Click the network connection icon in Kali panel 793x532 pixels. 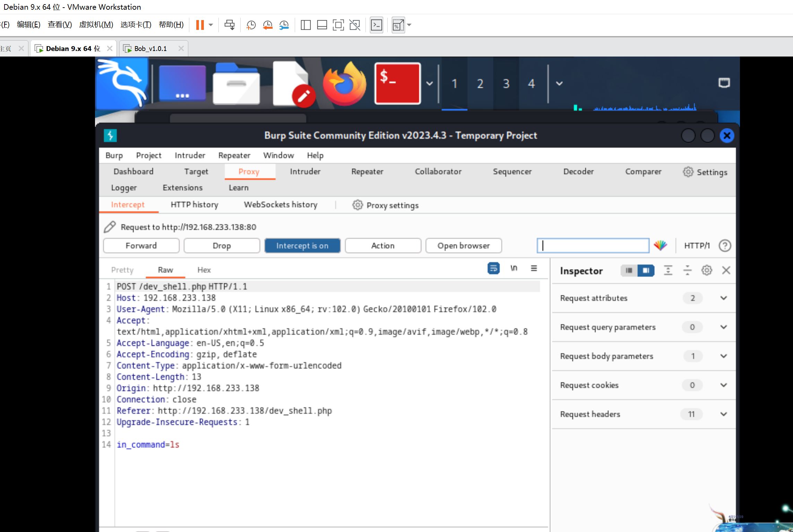[x=724, y=83]
